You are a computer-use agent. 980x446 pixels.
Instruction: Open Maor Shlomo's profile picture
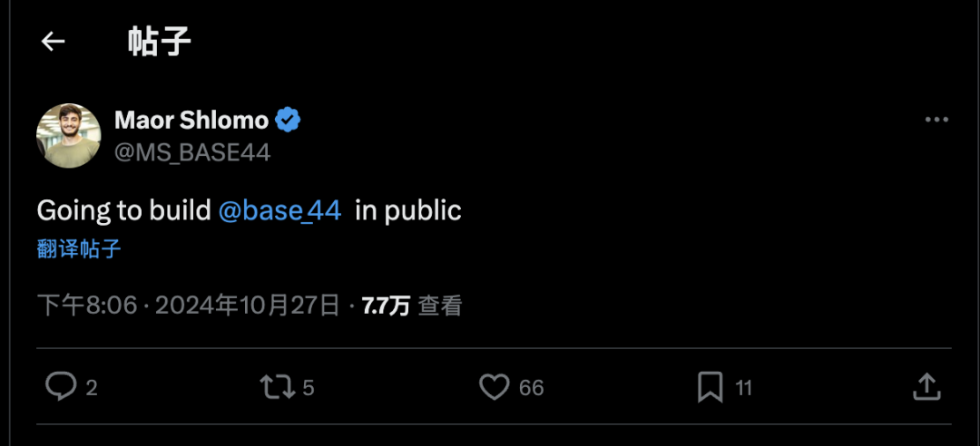click(68, 135)
